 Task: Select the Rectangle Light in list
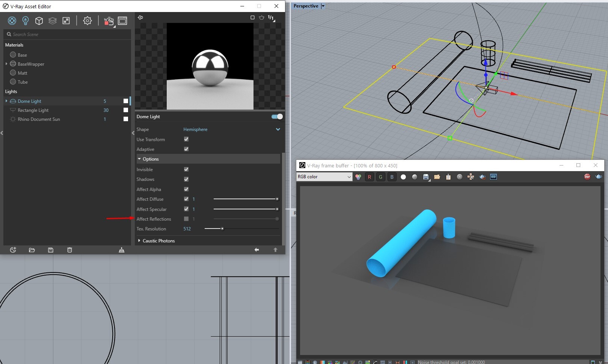pos(33,110)
